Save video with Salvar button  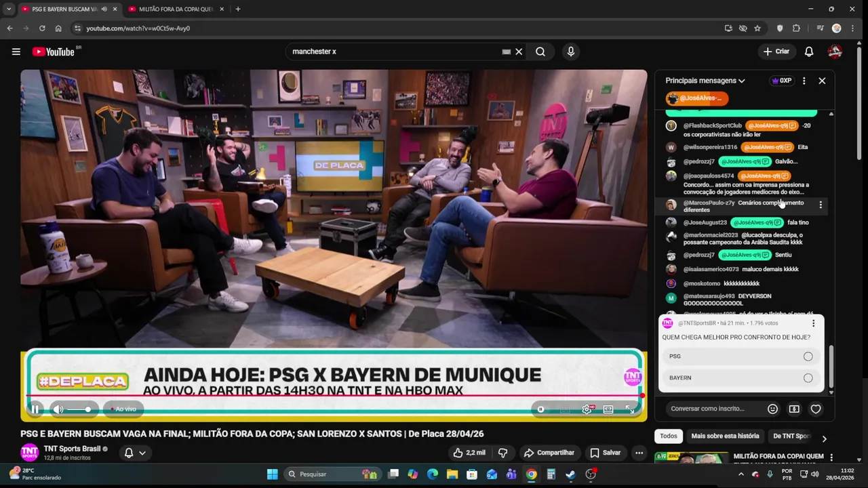[605, 453]
